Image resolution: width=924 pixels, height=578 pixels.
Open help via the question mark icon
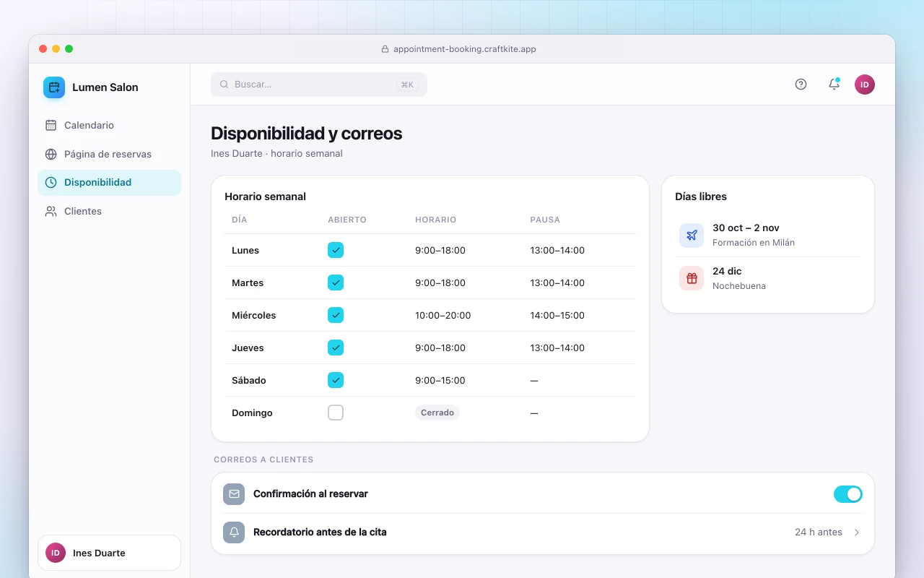801,85
